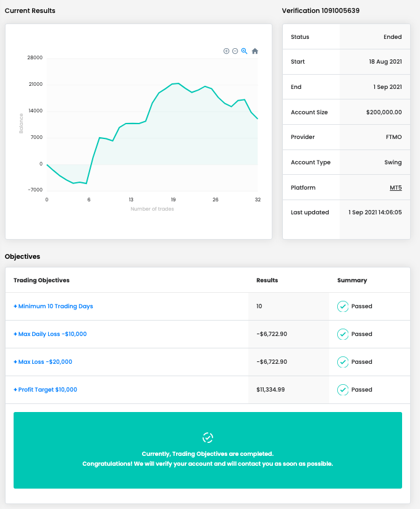The image size is (420, 509).
Task: Reset chart zoom with home icon
Action: (x=255, y=51)
